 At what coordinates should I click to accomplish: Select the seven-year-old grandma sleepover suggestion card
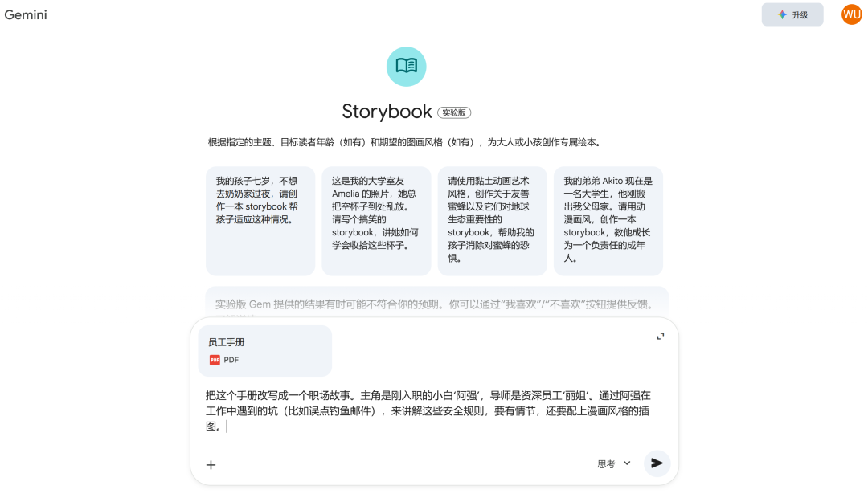click(x=260, y=221)
